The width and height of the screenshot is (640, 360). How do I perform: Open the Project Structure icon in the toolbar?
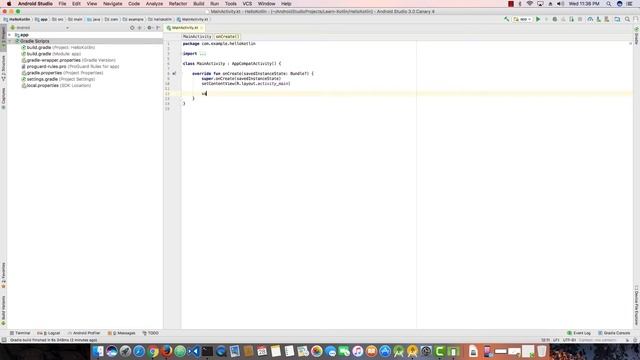(618, 19)
